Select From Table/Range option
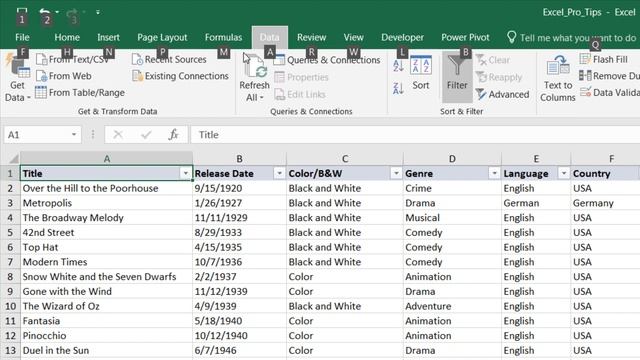Screen dimensions: 640x360 (80, 93)
